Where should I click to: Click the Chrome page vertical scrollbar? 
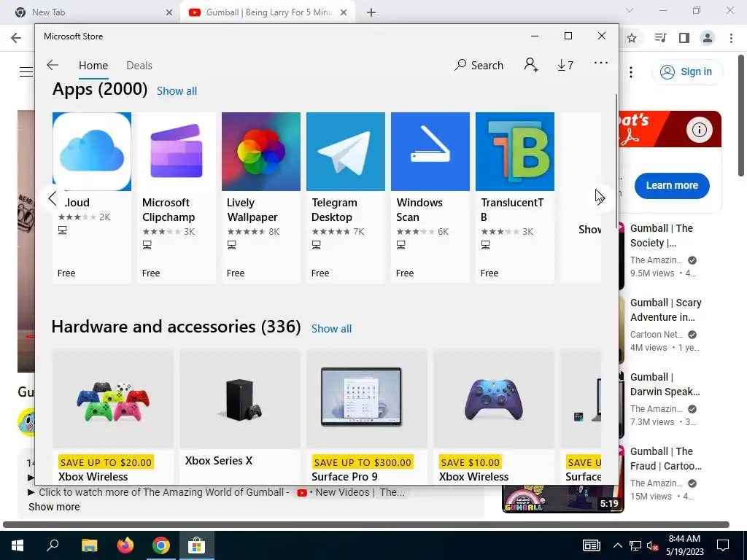pos(742,116)
